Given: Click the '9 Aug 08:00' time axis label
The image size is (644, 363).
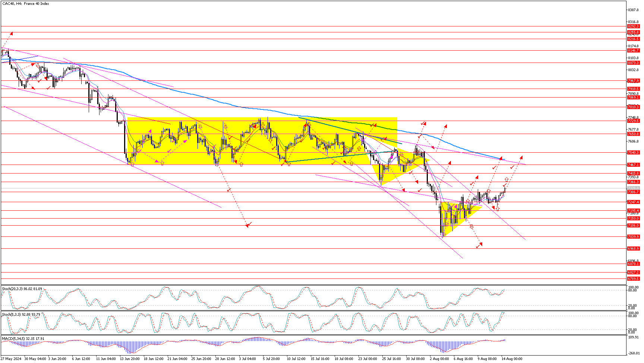Looking at the screenshot, I should (487, 359).
